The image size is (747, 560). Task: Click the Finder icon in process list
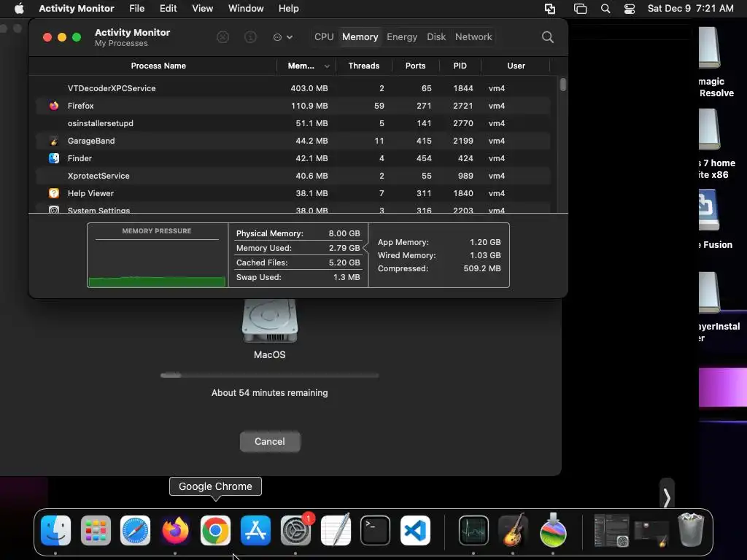point(54,158)
